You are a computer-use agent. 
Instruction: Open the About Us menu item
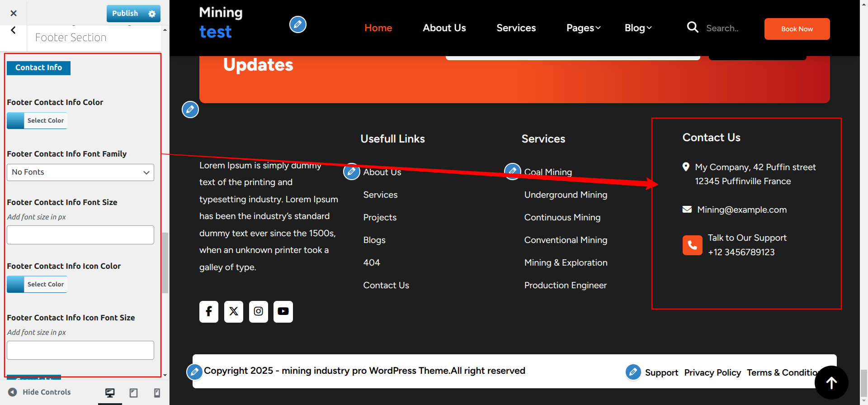[444, 28]
